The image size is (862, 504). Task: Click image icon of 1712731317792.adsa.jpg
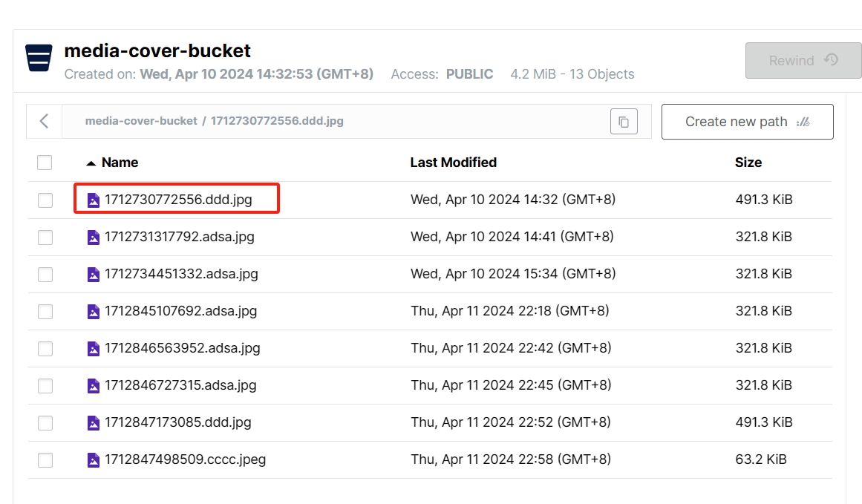(x=94, y=238)
